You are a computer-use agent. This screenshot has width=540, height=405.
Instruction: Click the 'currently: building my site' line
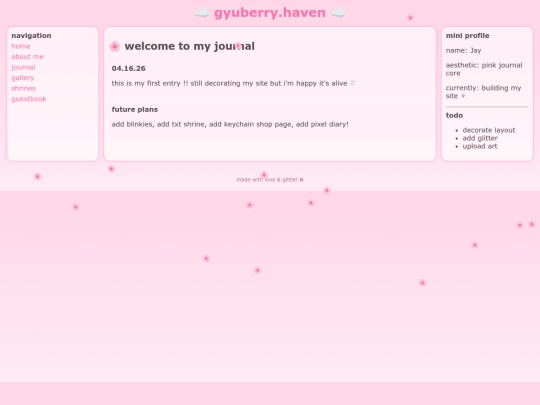[x=483, y=92]
